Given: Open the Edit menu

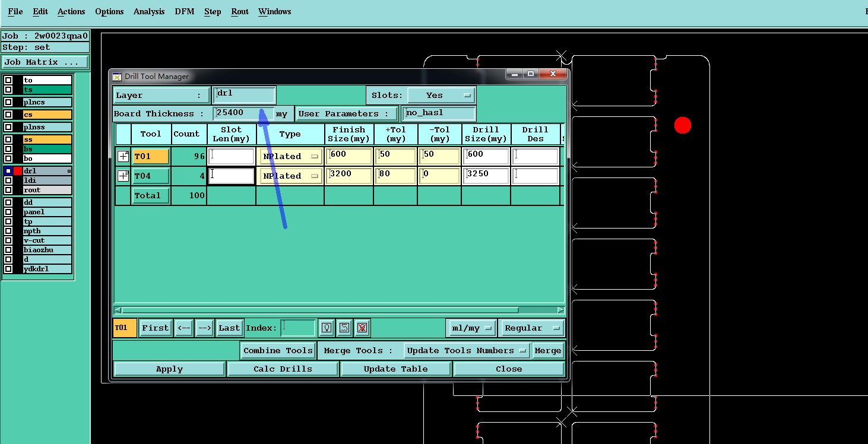Looking at the screenshot, I should [x=40, y=11].
